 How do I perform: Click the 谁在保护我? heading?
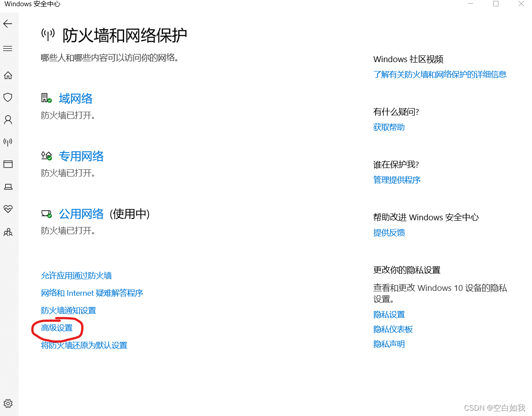coord(396,164)
